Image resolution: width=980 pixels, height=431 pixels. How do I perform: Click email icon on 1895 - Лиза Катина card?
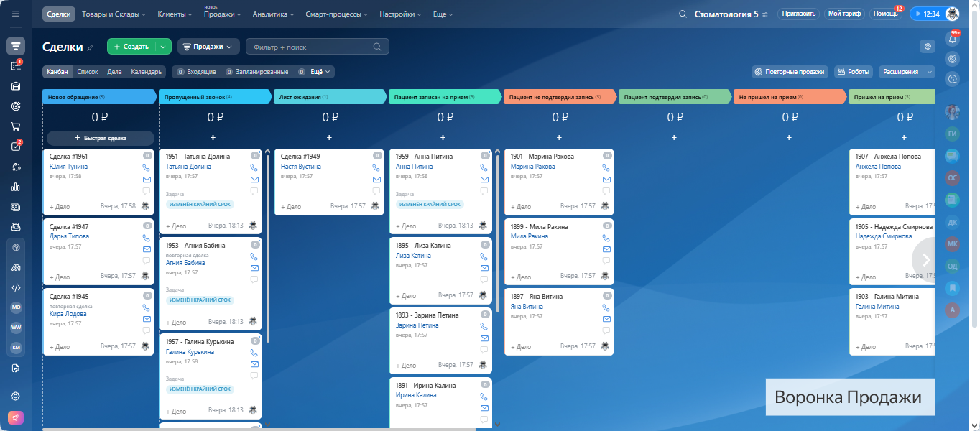484,268
